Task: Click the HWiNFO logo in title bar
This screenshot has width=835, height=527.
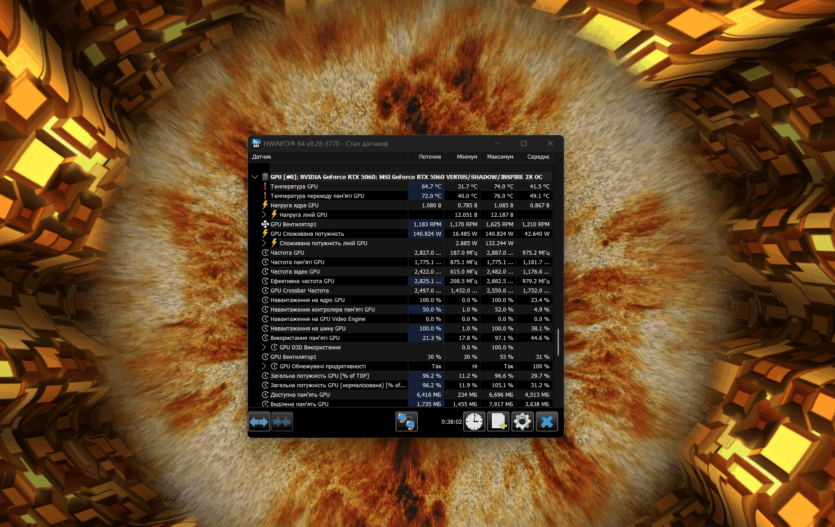Action: coord(255,143)
